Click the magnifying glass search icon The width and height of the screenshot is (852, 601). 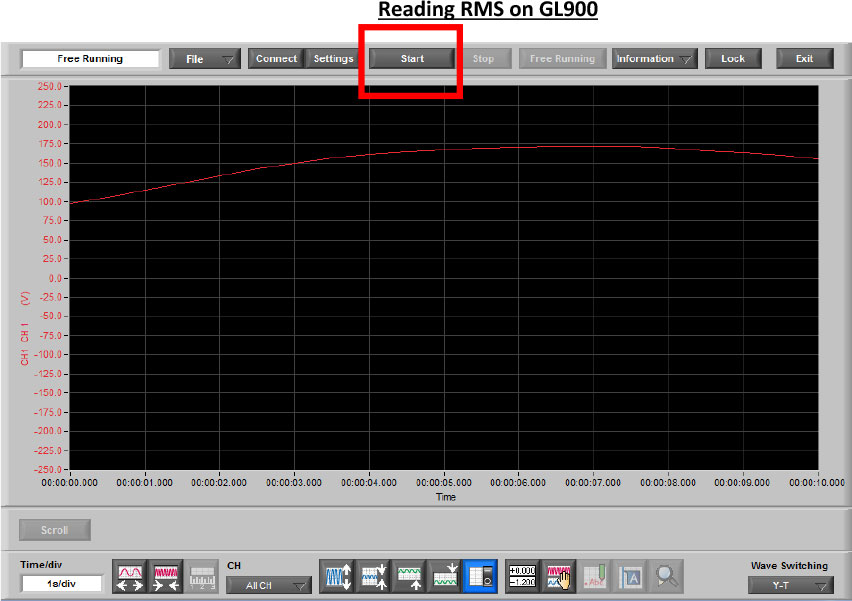(666, 577)
